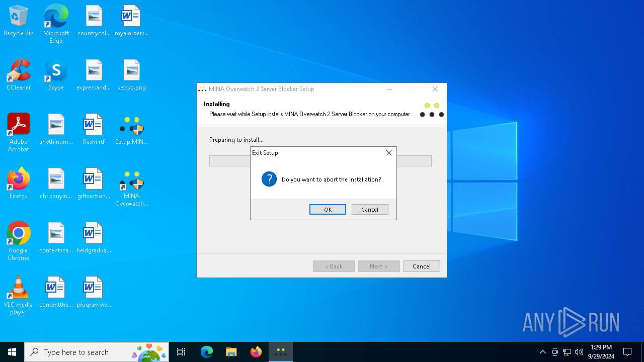
Task: Select the giftsaction Word document icon
Action: click(94, 184)
